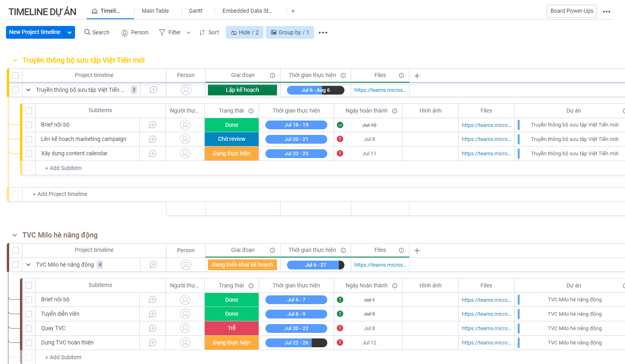Click the Person filter icon

click(x=125, y=33)
